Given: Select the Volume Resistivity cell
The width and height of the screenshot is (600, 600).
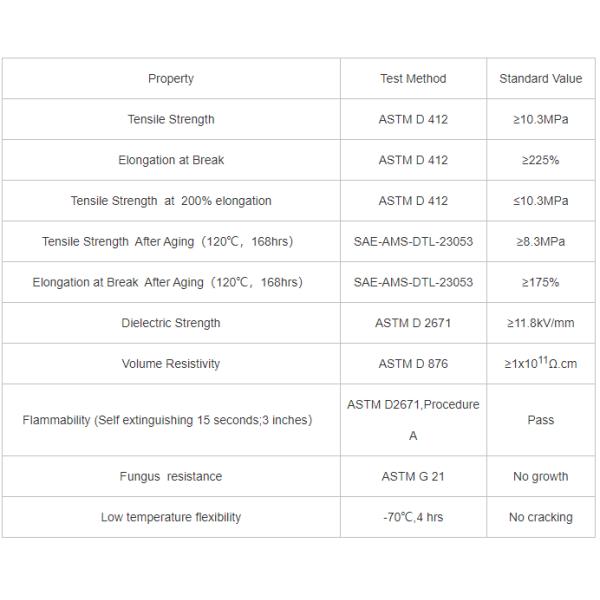Looking at the screenshot, I should (x=171, y=364).
